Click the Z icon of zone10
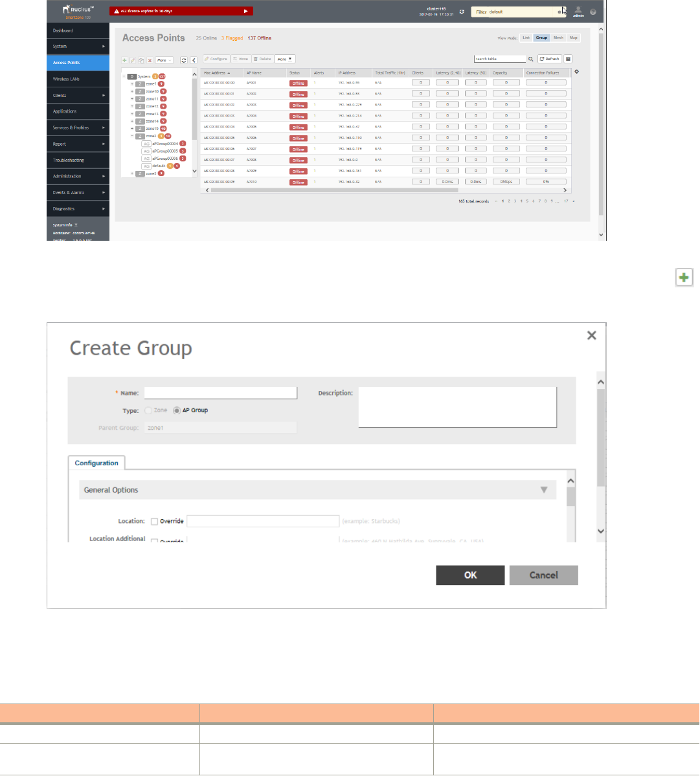Screen dimensions: 700x776 coord(140,91)
